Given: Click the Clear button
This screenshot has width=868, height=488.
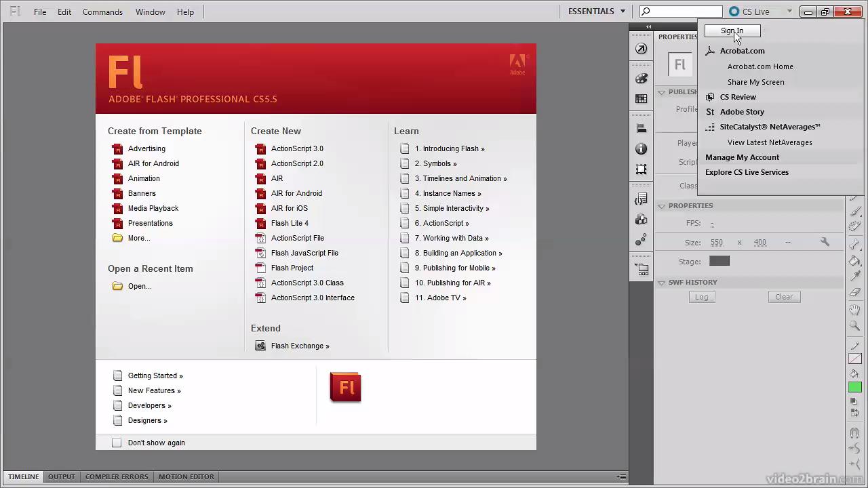Looking at the screenshot, I should point(784,297).
